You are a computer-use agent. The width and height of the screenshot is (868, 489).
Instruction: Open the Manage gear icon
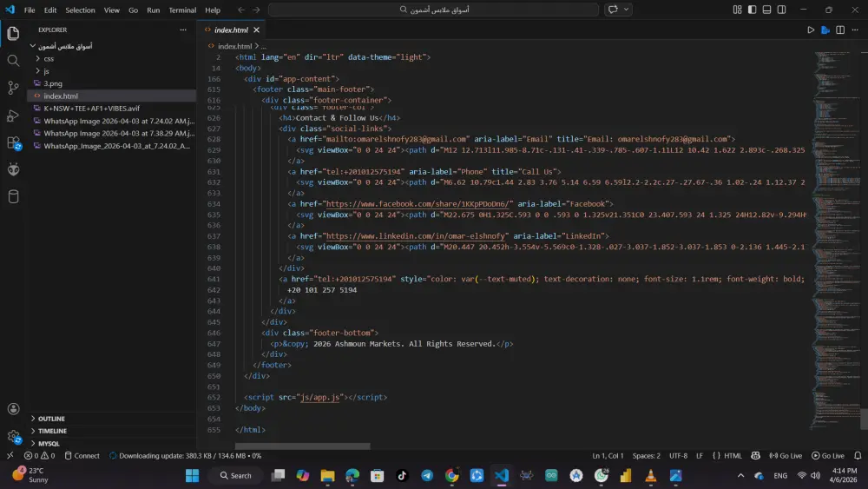pyautogui.click(x=13, y=437)
